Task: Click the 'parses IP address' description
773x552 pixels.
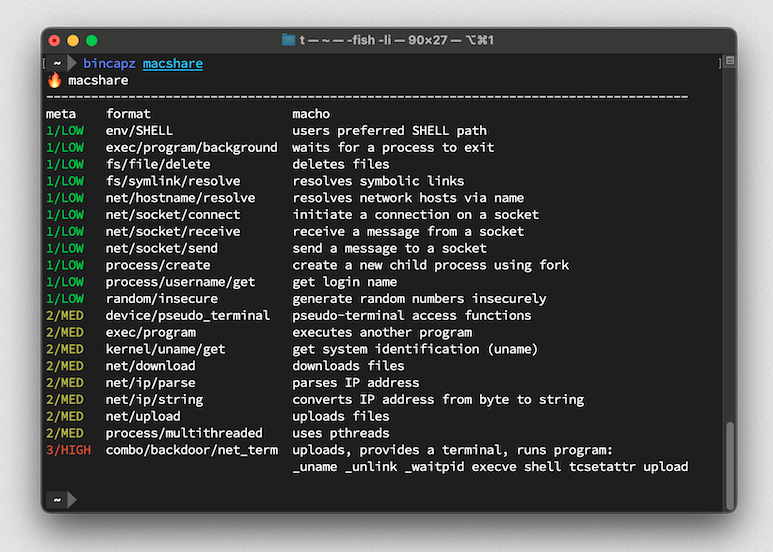Action: [356, 382]
